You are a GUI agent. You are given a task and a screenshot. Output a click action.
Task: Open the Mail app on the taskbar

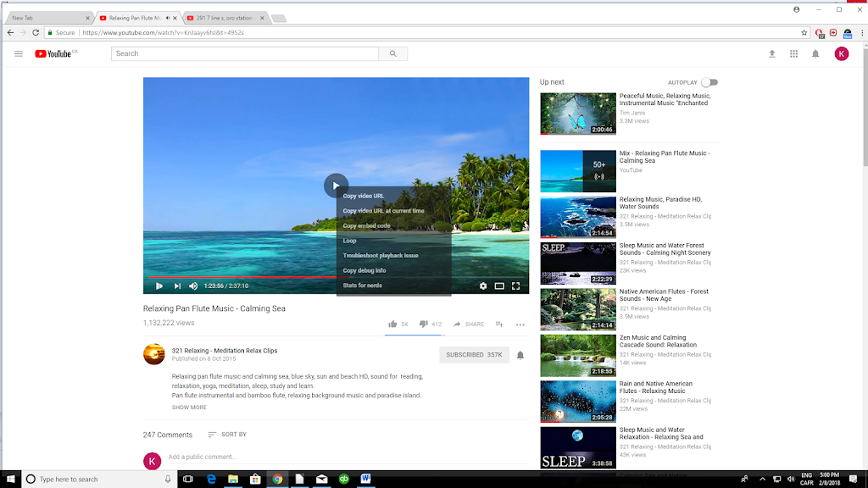(321, 480)
